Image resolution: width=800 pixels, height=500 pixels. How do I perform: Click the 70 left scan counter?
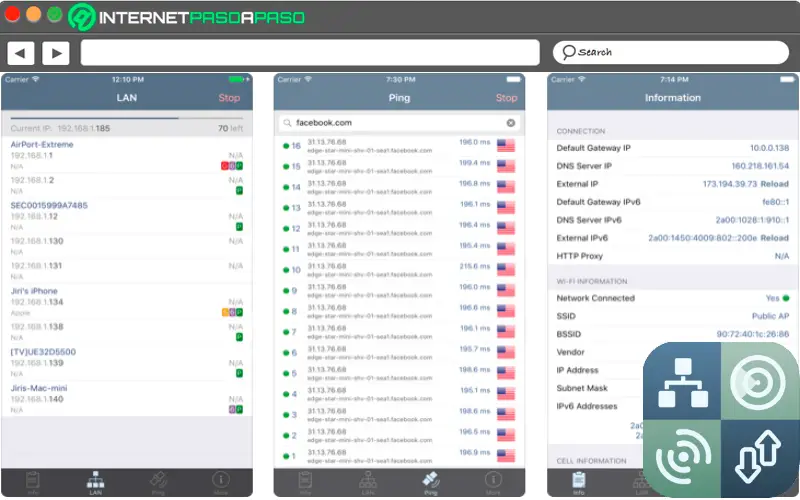[231, 128]
